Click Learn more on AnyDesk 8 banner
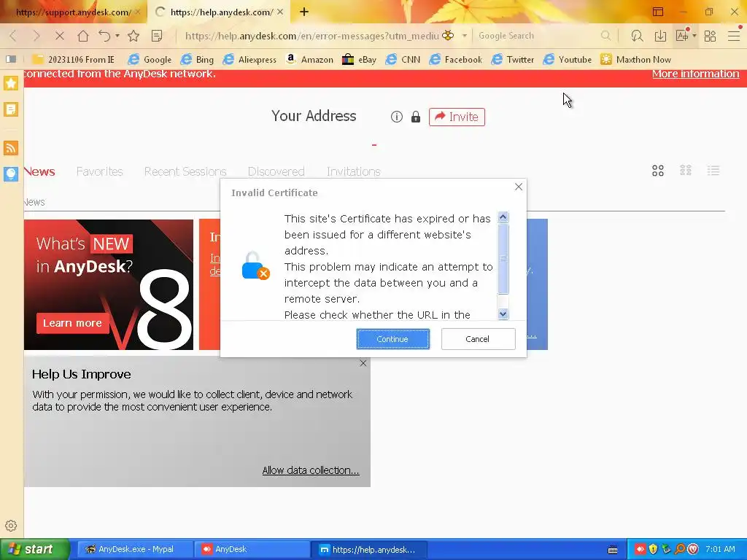Viewport: 747px width, 560px height. click(x=72, y=323)
